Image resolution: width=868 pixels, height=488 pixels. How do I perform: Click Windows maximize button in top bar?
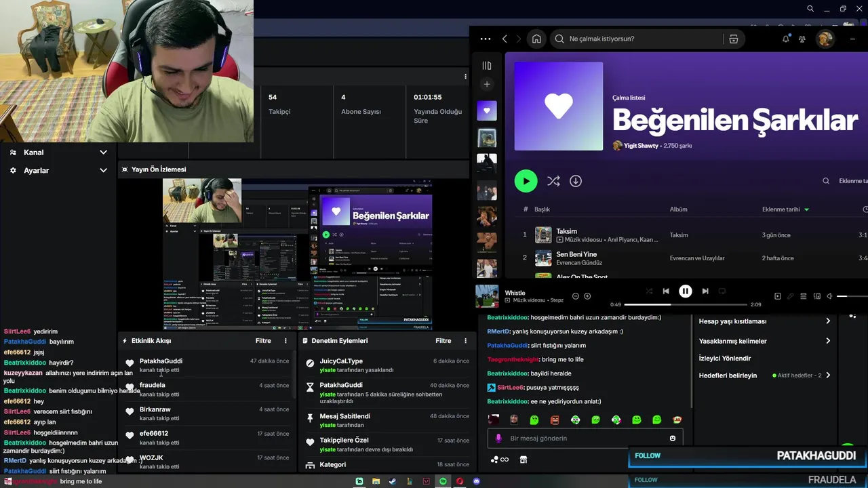pyautogui.click(x=843, y=9)
